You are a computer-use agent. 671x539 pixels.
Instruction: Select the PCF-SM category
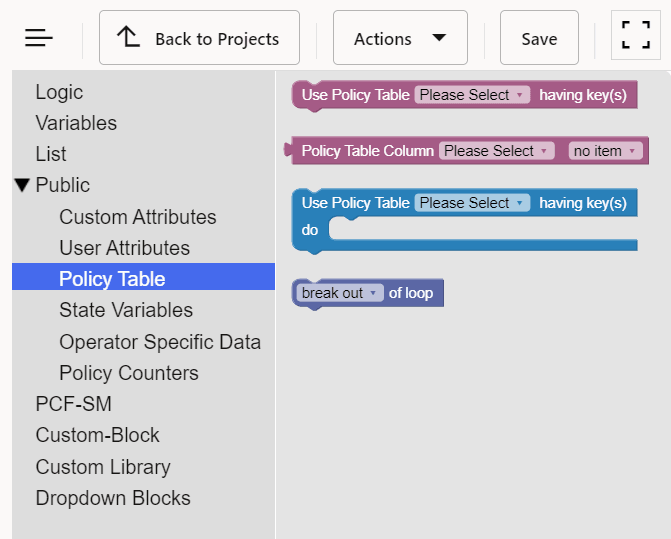[73, 404]
